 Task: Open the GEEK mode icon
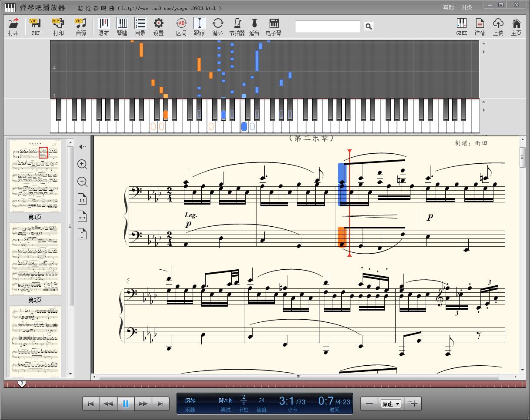(462, 26)
